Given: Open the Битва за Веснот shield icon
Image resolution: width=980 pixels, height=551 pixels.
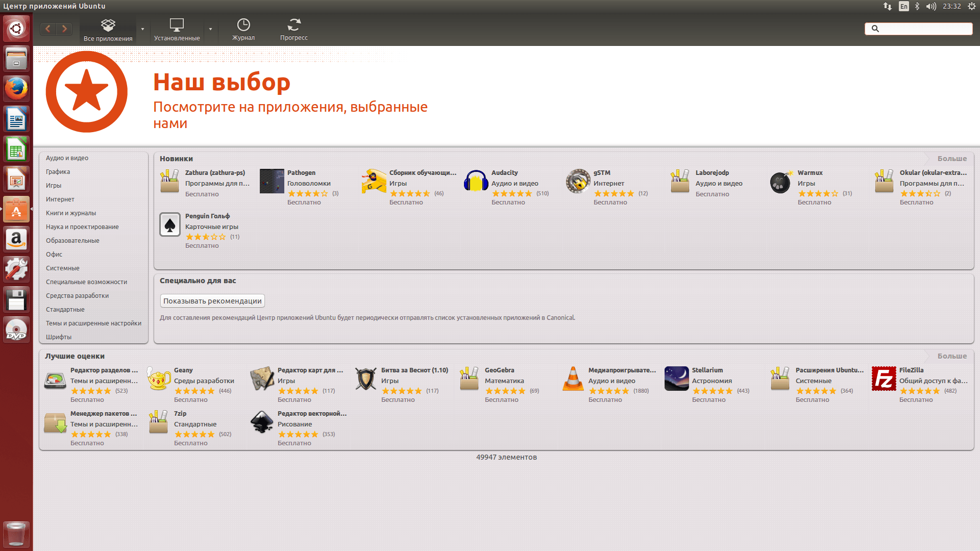Looking at the screenshot, I should tap(366, 379).
